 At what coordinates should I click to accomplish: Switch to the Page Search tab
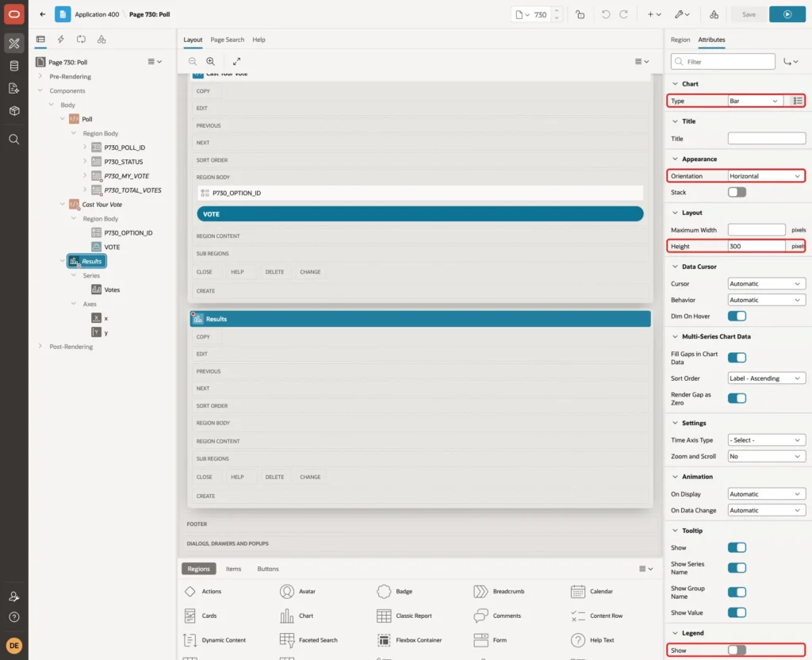coord(227,40)
